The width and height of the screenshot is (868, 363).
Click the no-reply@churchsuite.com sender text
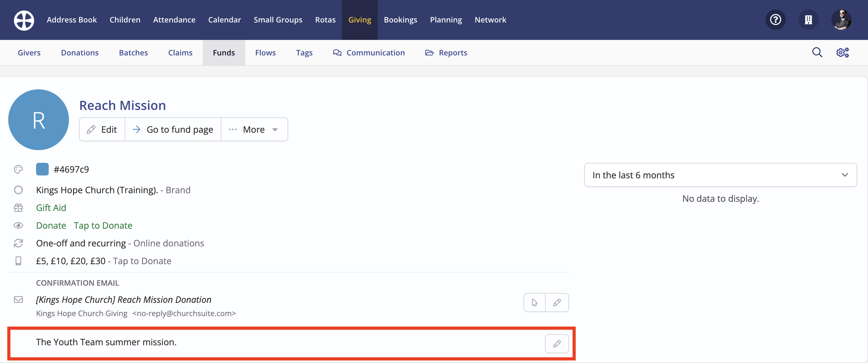(x=184, y=313)
